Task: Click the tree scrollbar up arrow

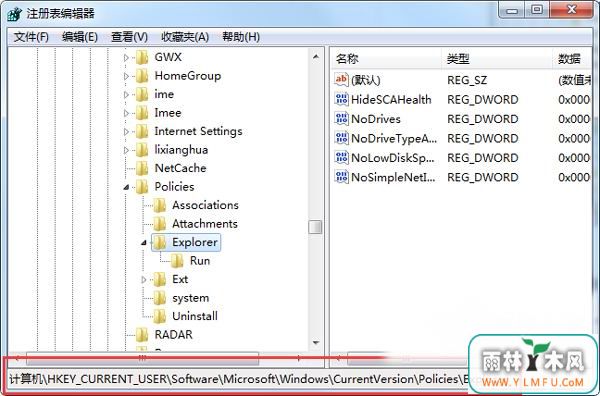Action: pyautogui.click(x=316, y=57)
